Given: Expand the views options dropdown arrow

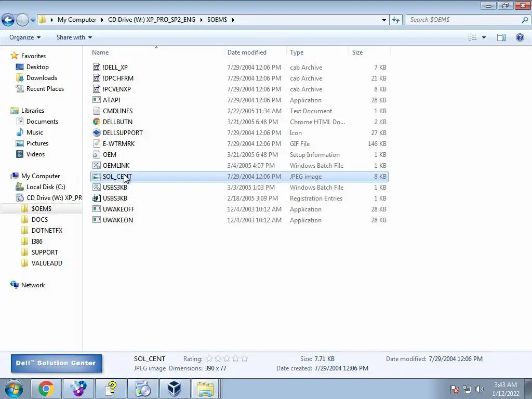Looking at the screenshot, I should [x=484, y=37].
